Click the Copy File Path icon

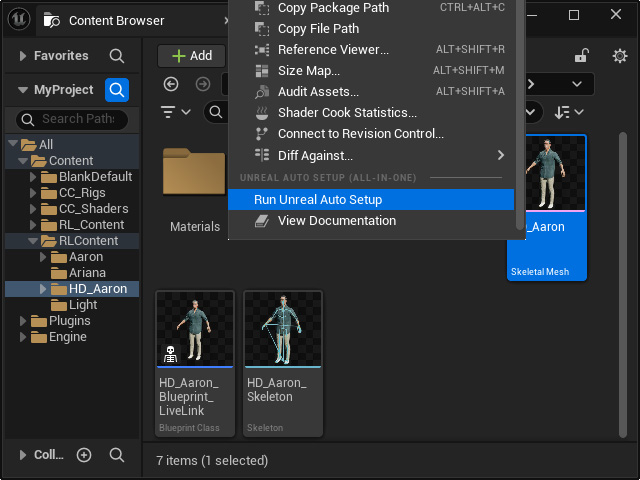[x=262, y=29]
